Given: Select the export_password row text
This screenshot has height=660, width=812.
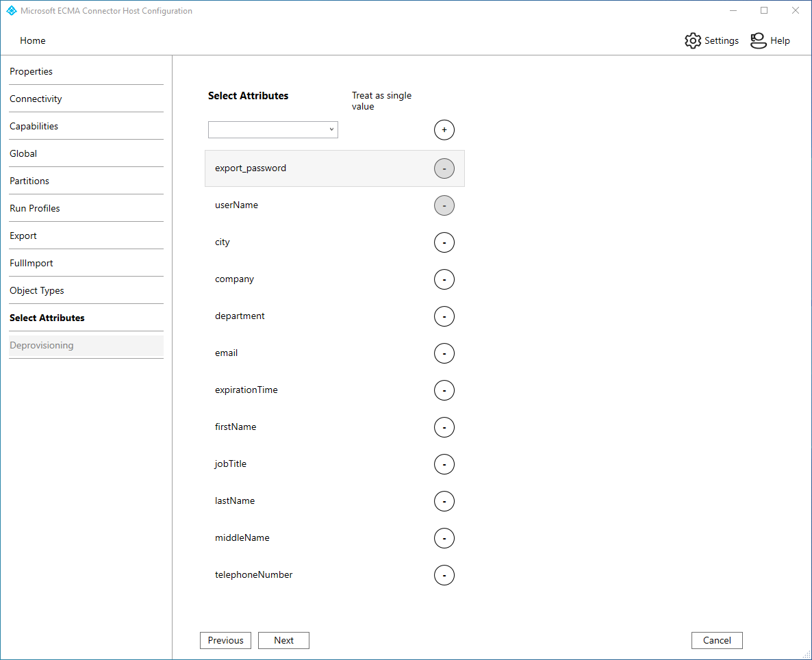Looking at the screenshot, I should click(251, 168).
